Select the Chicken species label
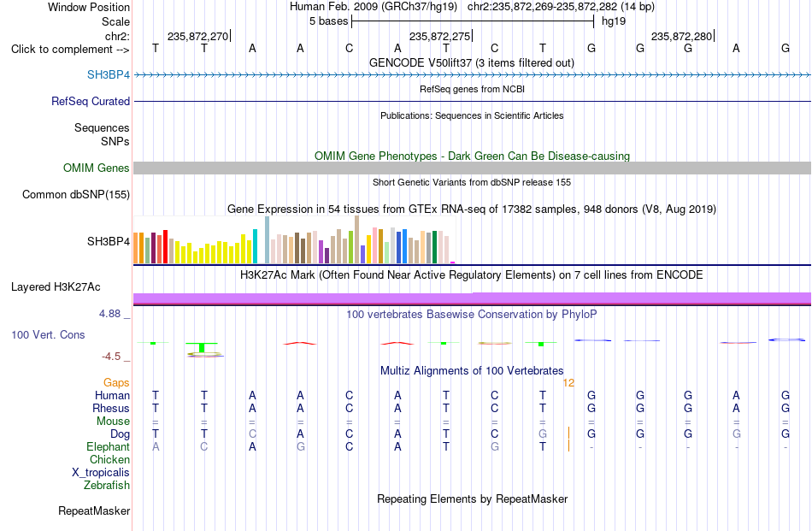 [x=109, y=459]
